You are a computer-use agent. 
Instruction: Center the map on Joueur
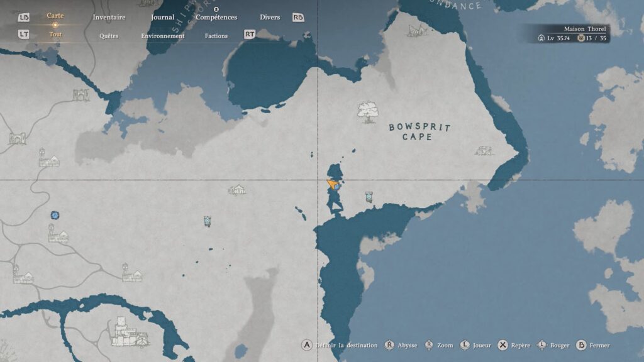point(482,346)
